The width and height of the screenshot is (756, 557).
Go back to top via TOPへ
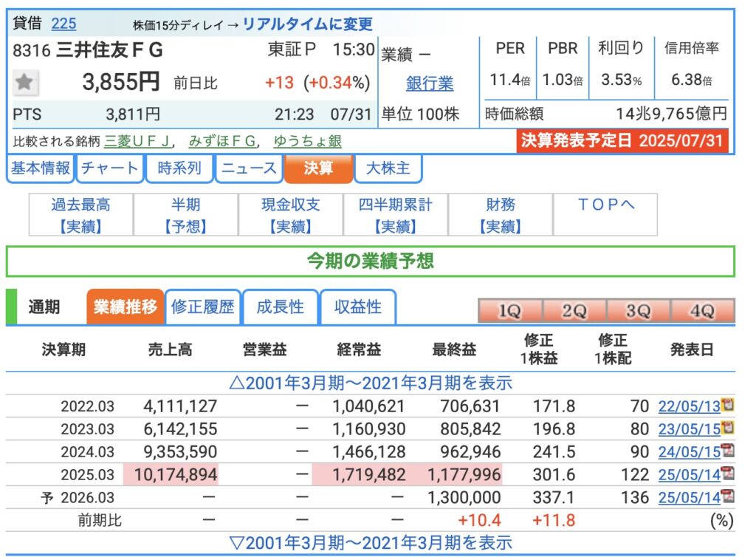(x=605, y=215)
